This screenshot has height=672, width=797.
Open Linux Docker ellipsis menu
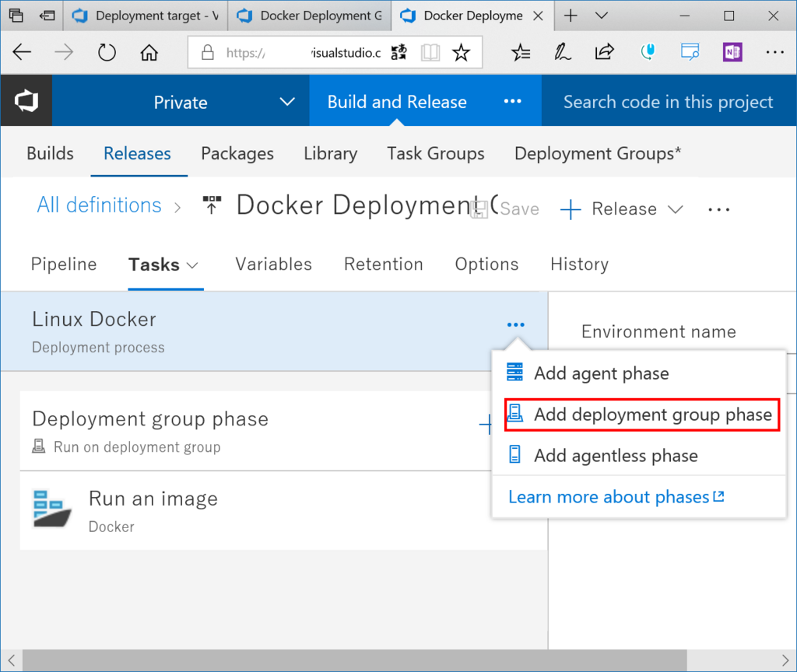[x=515, y=325]
